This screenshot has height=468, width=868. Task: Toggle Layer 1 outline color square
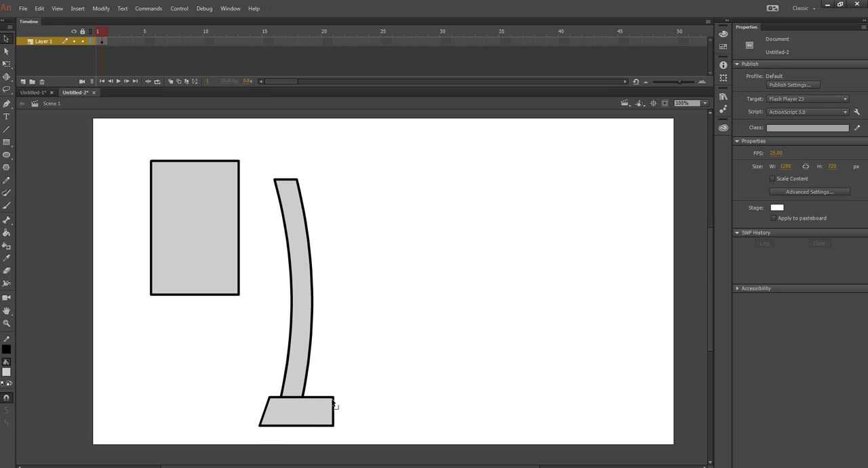pos(91,41)
